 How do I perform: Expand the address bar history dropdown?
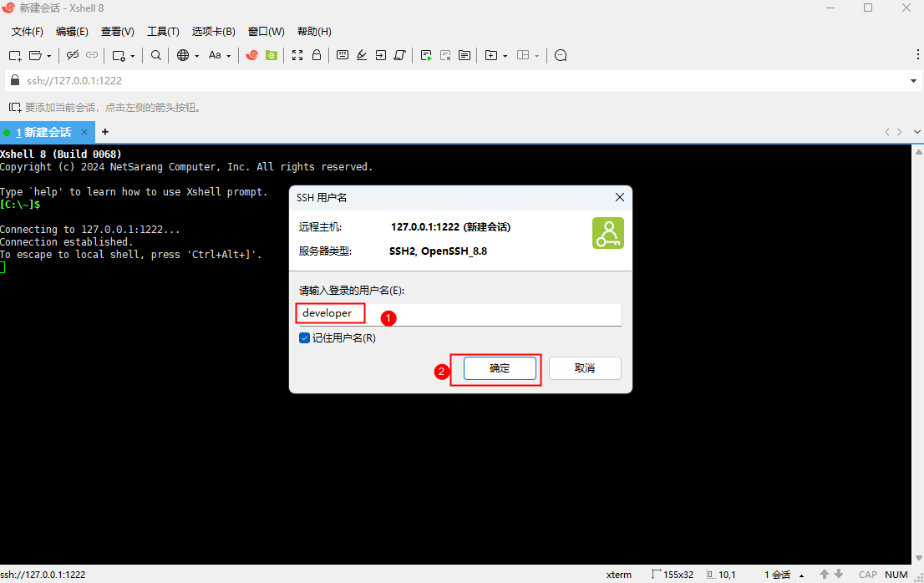913,81
